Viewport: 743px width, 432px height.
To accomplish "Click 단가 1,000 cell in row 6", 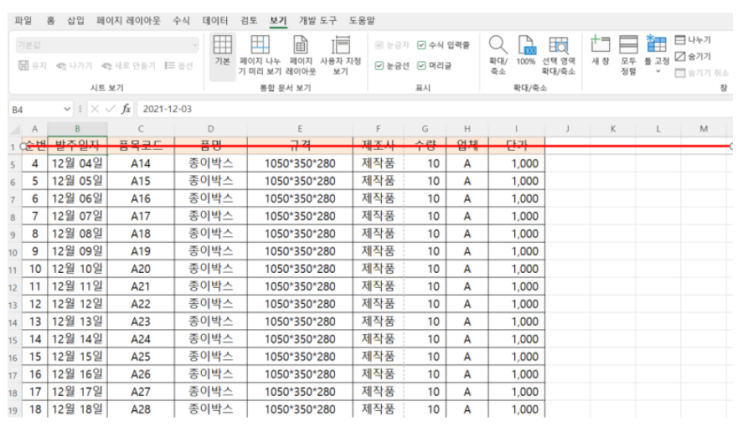I will click(516, 181).
